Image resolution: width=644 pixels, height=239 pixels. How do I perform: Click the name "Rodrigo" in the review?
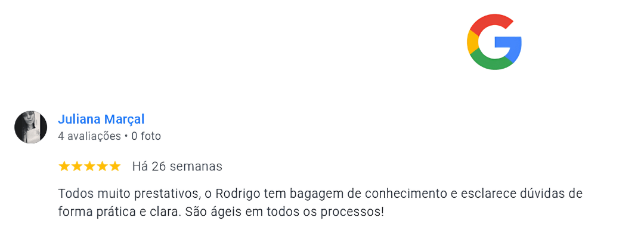[236, 194]
